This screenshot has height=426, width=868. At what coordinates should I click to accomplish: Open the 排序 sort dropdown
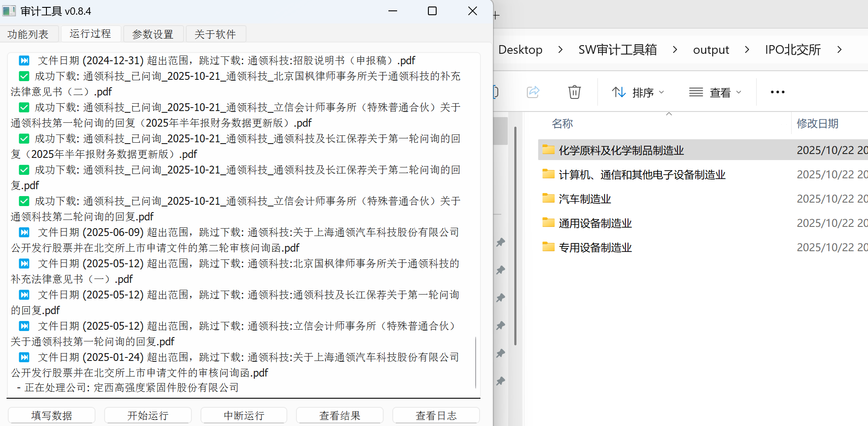(x=638, y=92)
